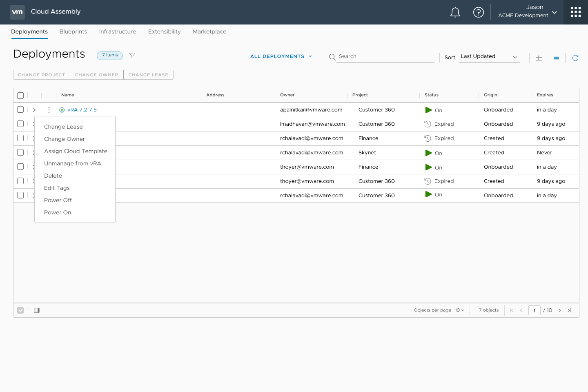Switch to the Marketplace tab
This screenshot has height=392, width=588.
click(x=209, y=31)
